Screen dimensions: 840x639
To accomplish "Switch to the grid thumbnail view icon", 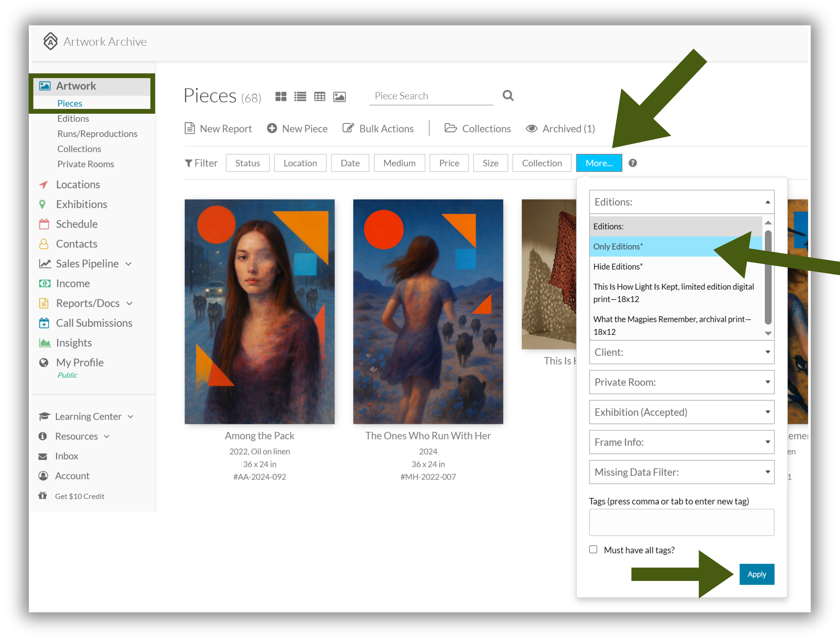I will tap(281, 96).
